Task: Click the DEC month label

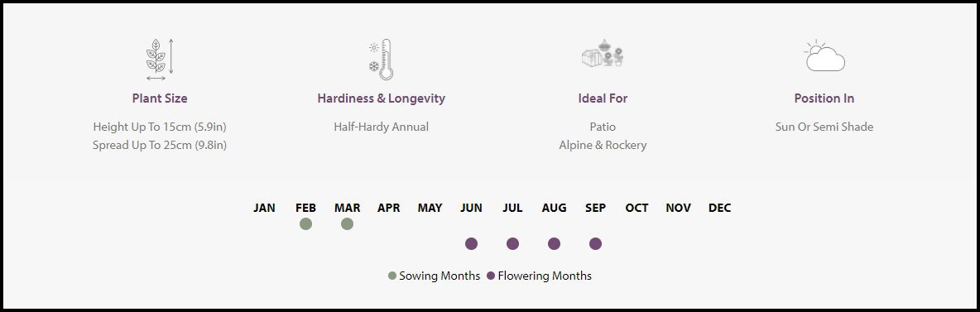Action: click(719, 208)
